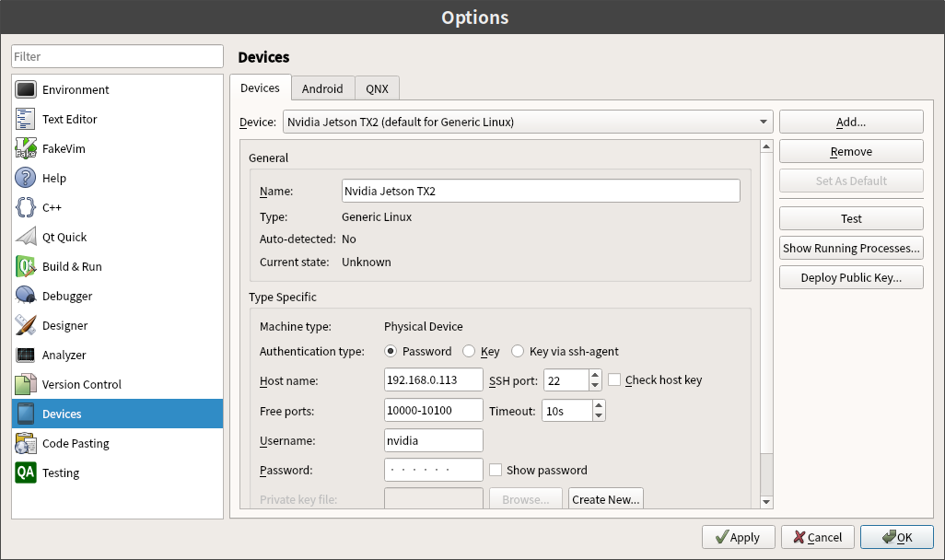The width and height of the screenshot is (945, 560).
Task: Select the Password authentication radio button
Action: [391, 351]
